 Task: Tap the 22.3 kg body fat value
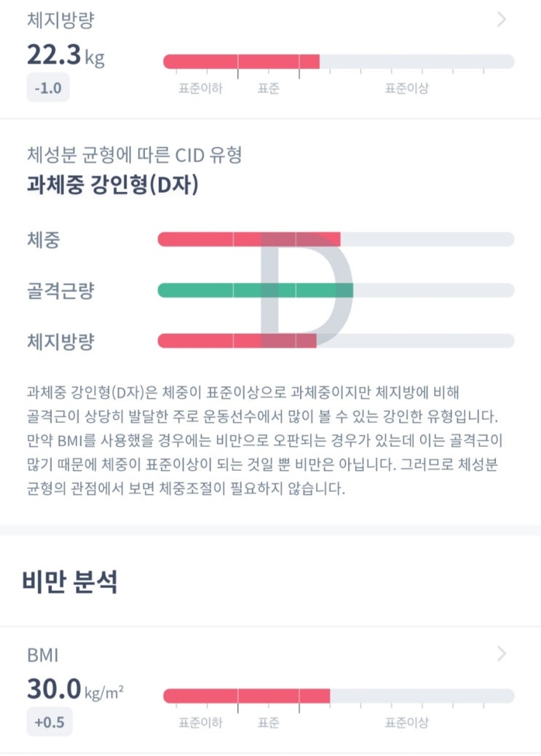click(66, 55)
